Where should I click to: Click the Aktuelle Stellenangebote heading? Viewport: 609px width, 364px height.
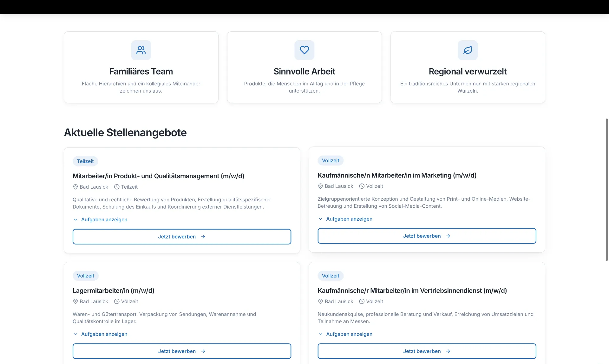point(125,133)
